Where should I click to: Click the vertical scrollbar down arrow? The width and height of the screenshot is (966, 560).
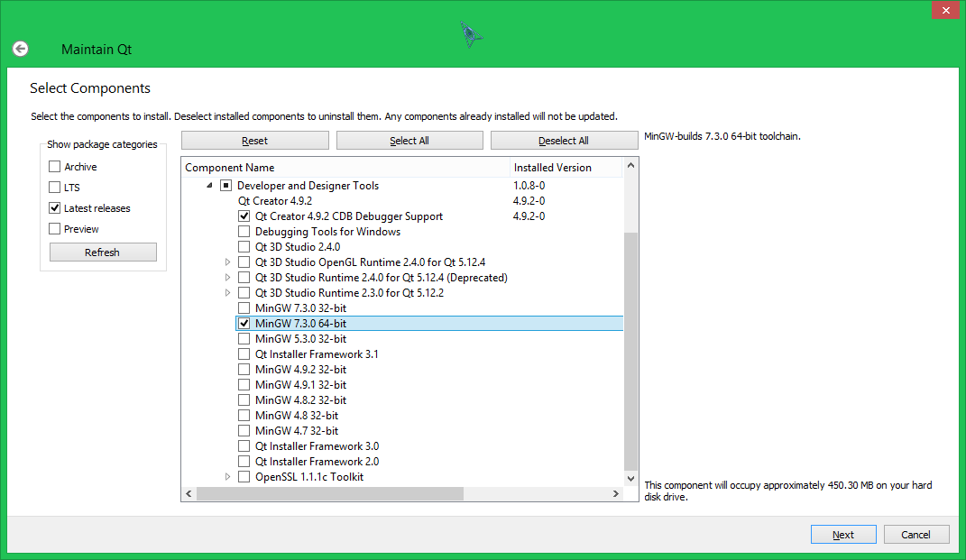coord(630,479)
